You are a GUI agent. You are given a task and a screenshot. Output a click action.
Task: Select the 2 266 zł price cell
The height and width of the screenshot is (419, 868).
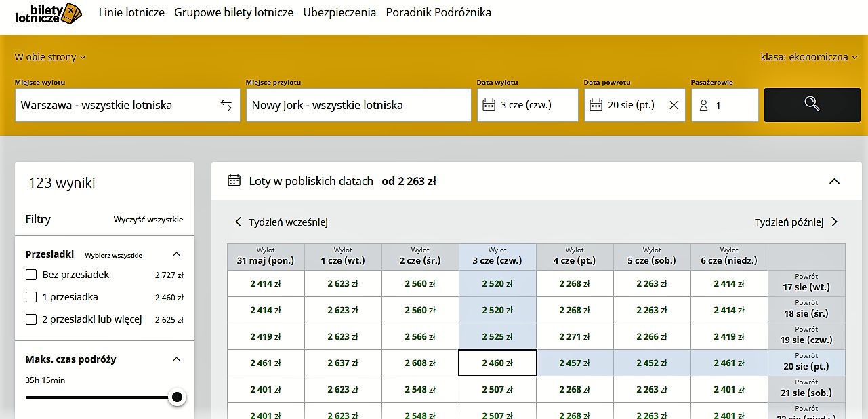[x=652, y=336]
